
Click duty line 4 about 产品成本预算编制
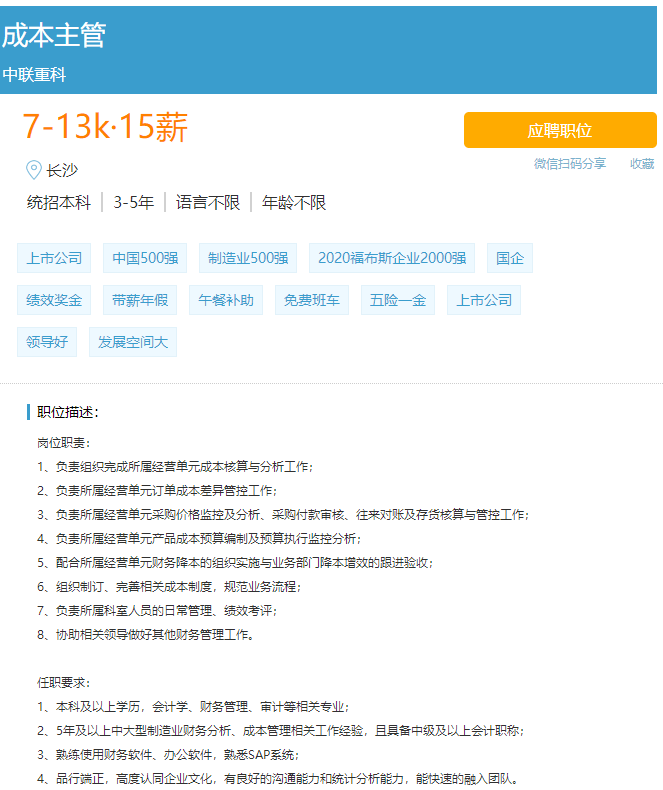click(199, 539)
